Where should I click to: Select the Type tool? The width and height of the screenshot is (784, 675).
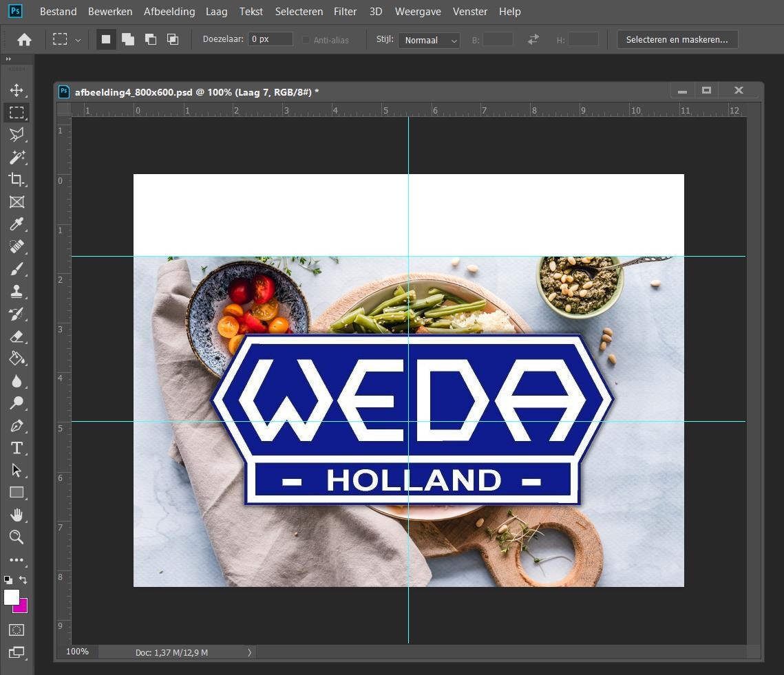(17, 448)
